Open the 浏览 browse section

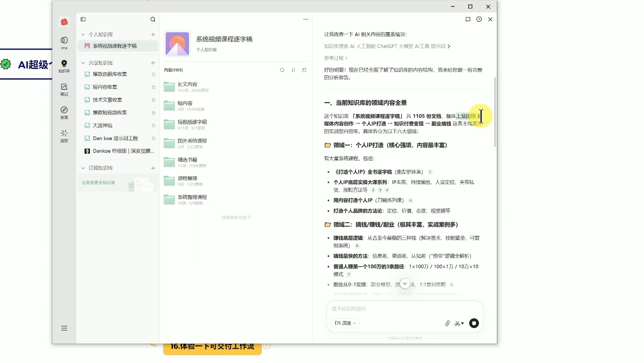(64, 136)
